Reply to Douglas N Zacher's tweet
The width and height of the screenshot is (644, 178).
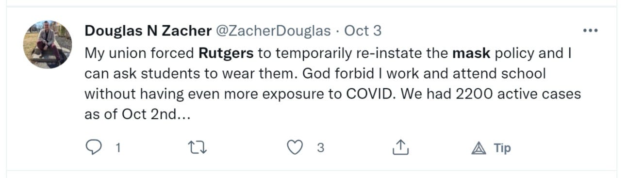tap(93, 147)
